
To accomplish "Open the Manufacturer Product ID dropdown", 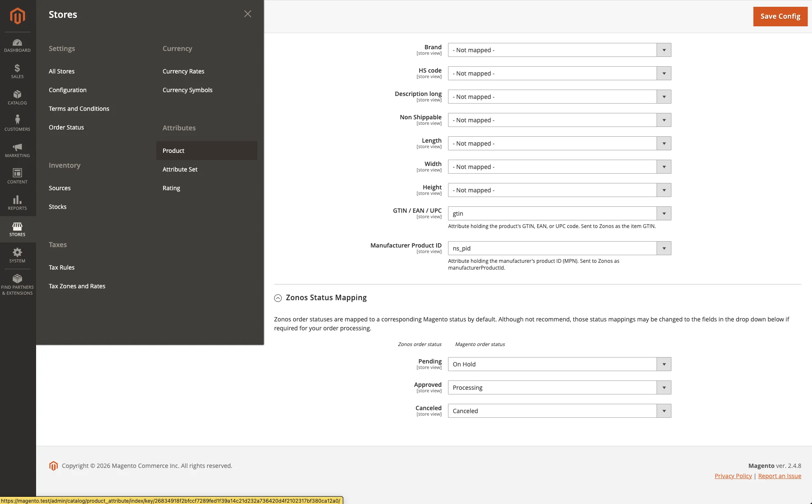I will click(x=559, y=248).
